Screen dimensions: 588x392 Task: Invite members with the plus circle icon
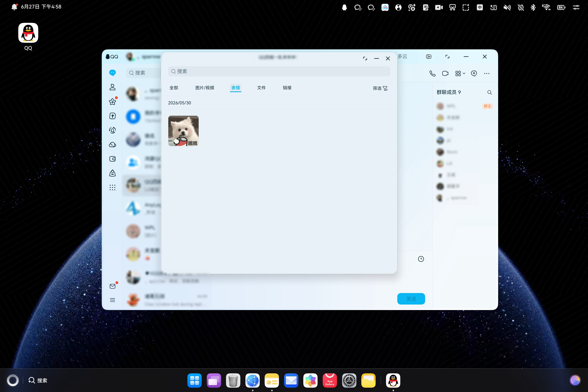point(474,73)
